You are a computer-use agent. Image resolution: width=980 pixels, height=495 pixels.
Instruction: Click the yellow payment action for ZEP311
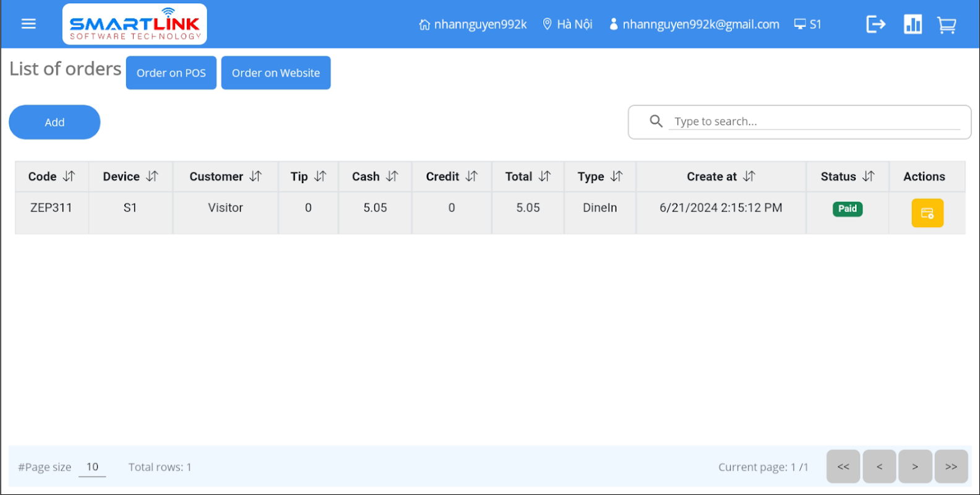pyautogui.click(x=927, y=213)
